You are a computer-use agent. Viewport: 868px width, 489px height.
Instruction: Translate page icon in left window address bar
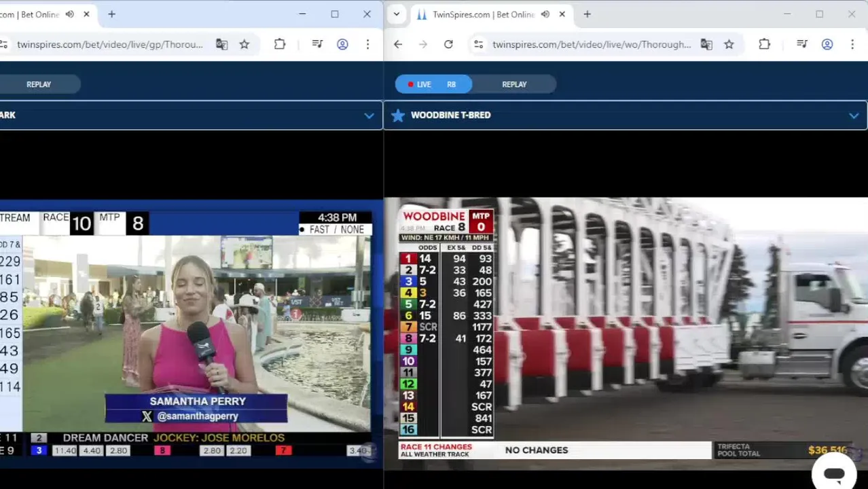pyautogui.click(x=221, y=44)
